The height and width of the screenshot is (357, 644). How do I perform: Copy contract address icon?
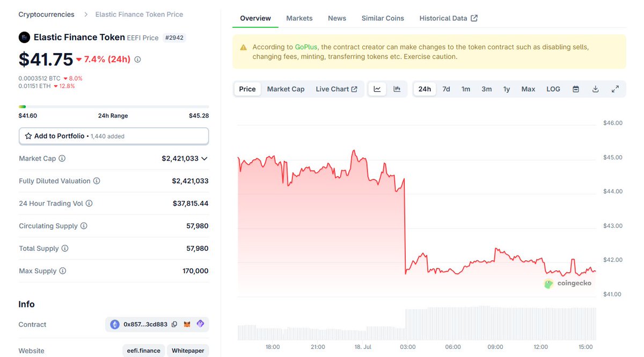174,324
